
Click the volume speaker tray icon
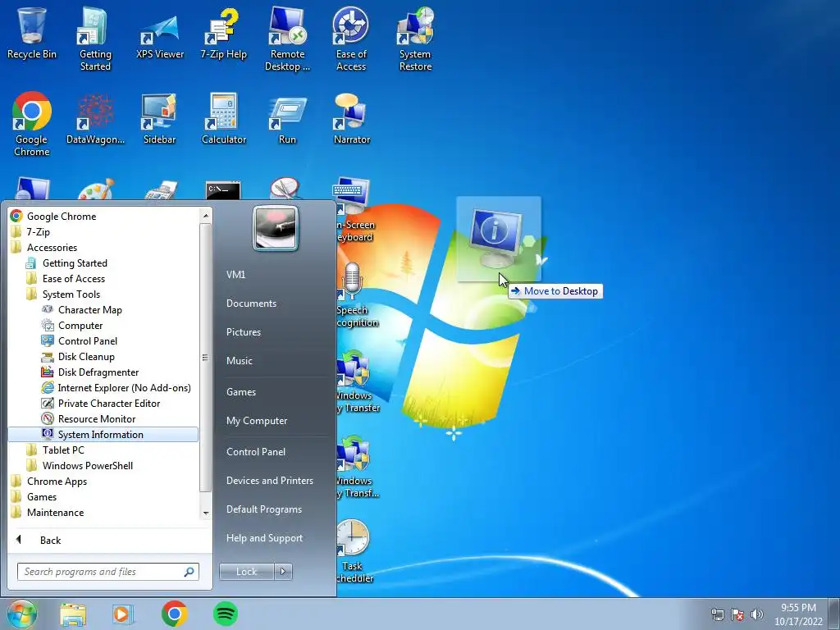click(x=757, y=614)
